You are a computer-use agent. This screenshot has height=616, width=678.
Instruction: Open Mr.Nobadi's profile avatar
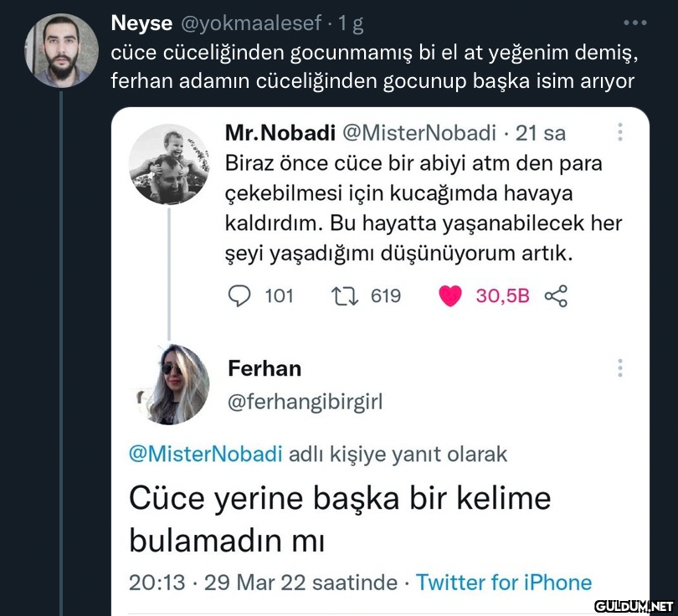pyautogui.click(x=168, y=164)
